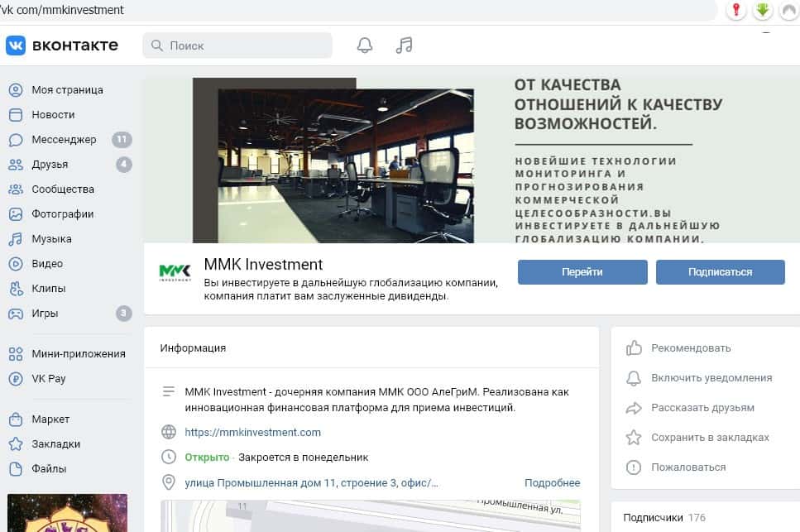800x532 pixels.
Task: Click the search magnifier icon
Action: [157, 46]
